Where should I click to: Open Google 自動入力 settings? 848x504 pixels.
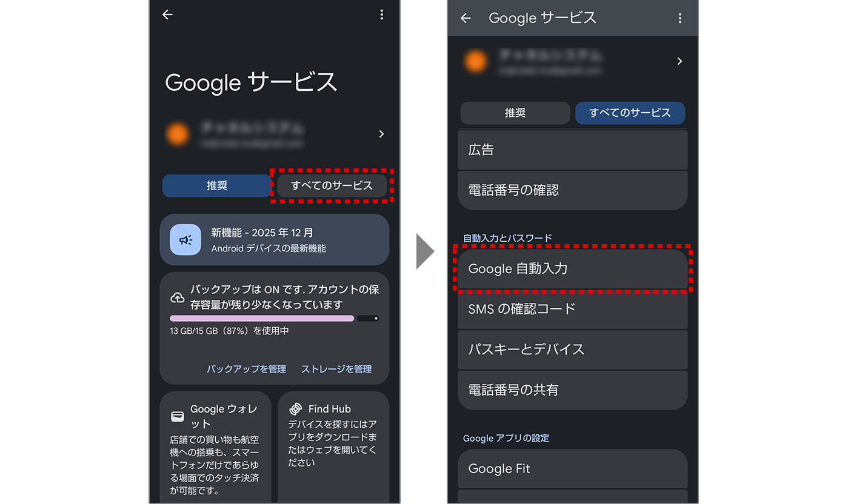tap(572, 269)
